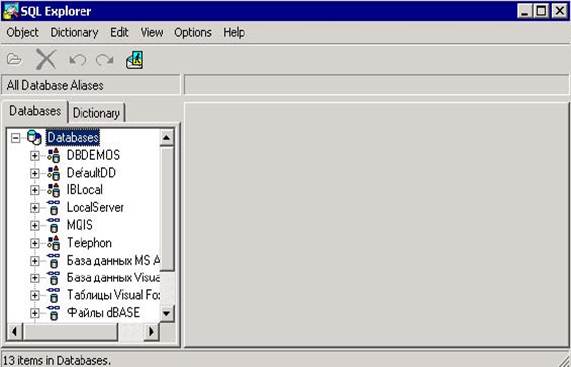Expand the DefaultDD node
Image resolution: width=571 pixels, height=367 pixels.
coord(35,173)
